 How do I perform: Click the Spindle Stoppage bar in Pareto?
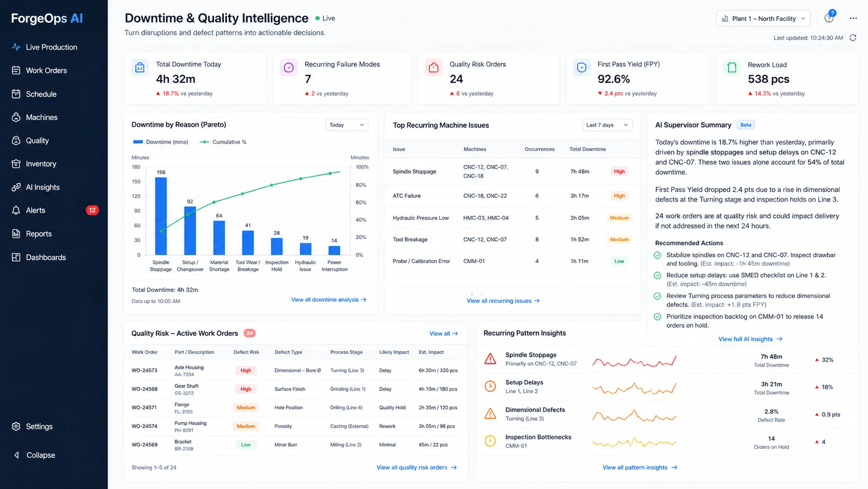click(161, 216)
